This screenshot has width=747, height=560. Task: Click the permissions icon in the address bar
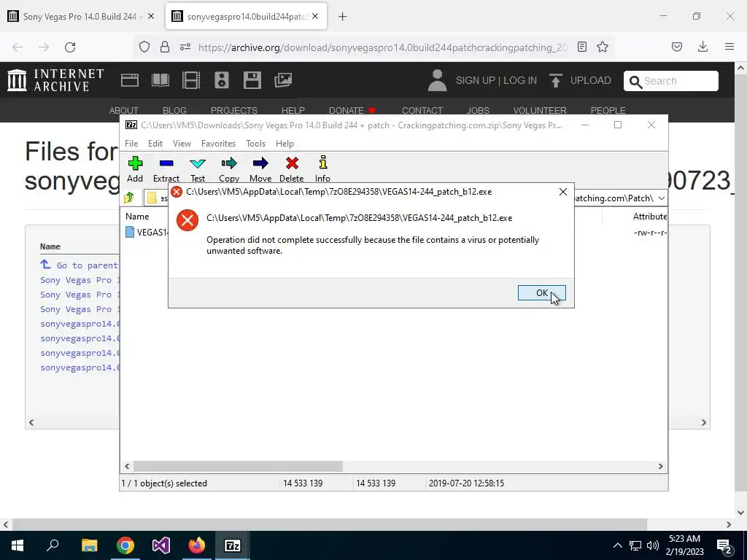click(185, 47)
